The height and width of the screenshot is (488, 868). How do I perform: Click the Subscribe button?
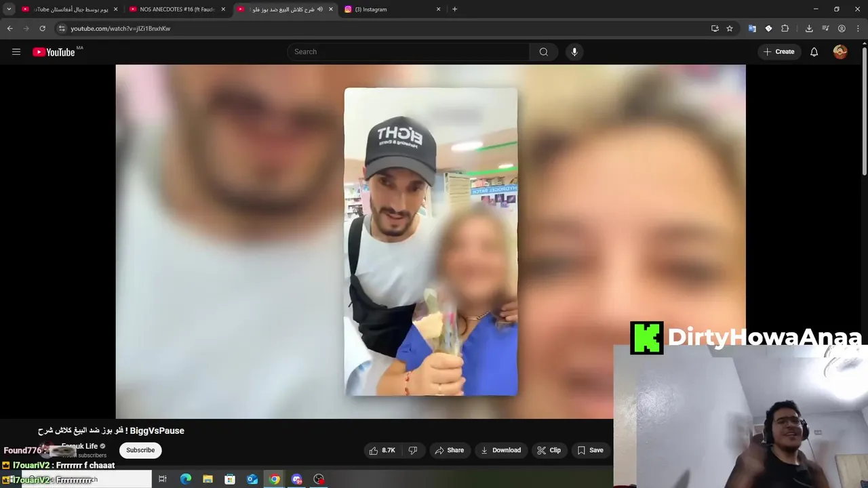click(x=140, y=450)
